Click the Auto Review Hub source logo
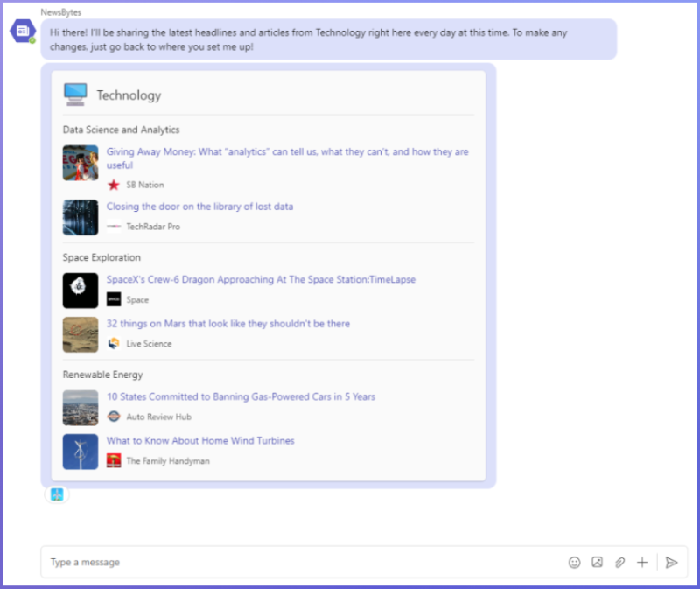The width and height of the screenshot is (700, 589). click(x=114, y=417)
